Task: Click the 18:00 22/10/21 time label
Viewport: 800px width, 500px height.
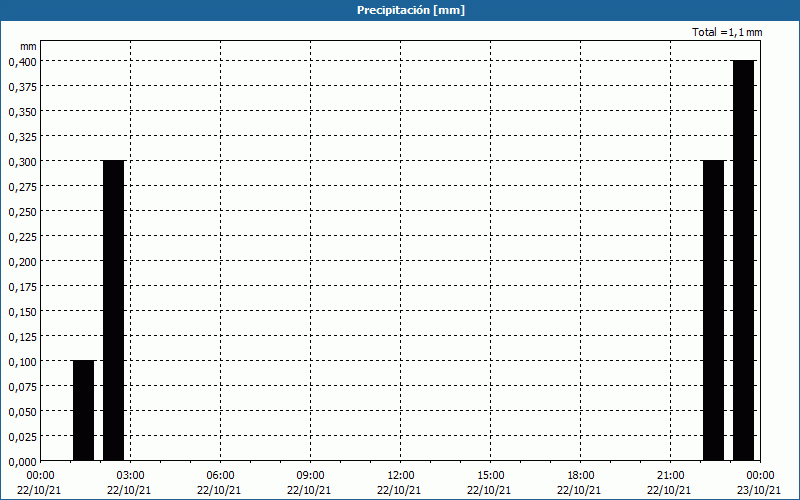Action: click(x=580, y=483)
